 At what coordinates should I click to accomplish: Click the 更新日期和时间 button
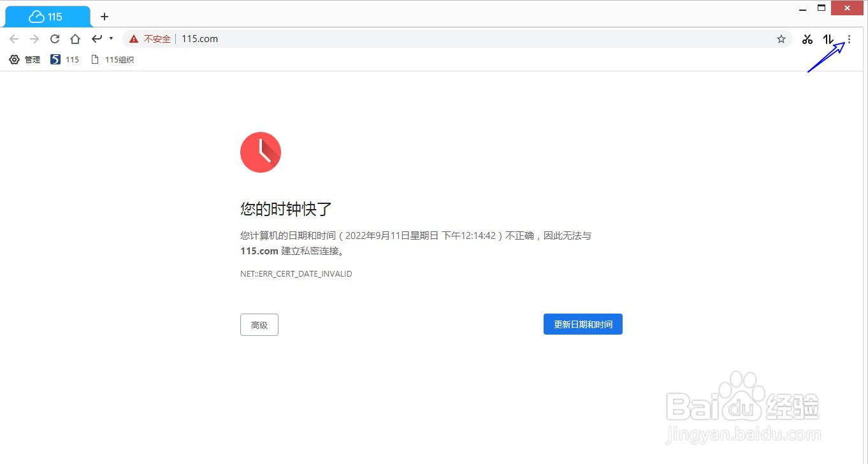point(583,324)
